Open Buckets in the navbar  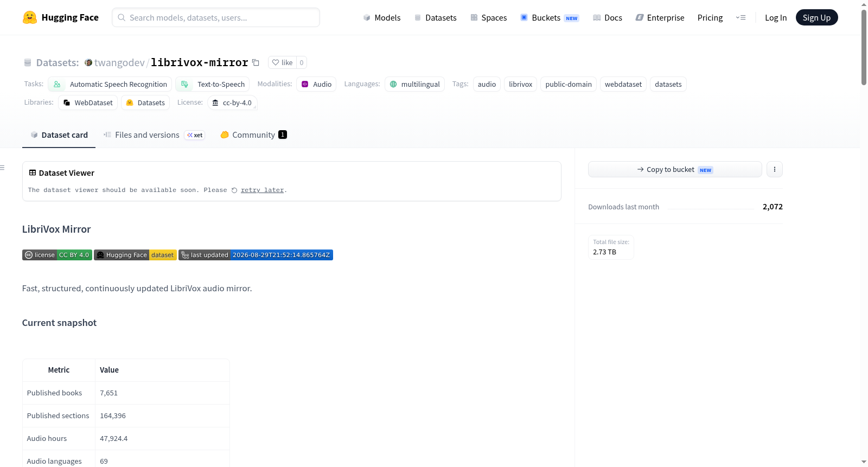(x=550, y=17)
